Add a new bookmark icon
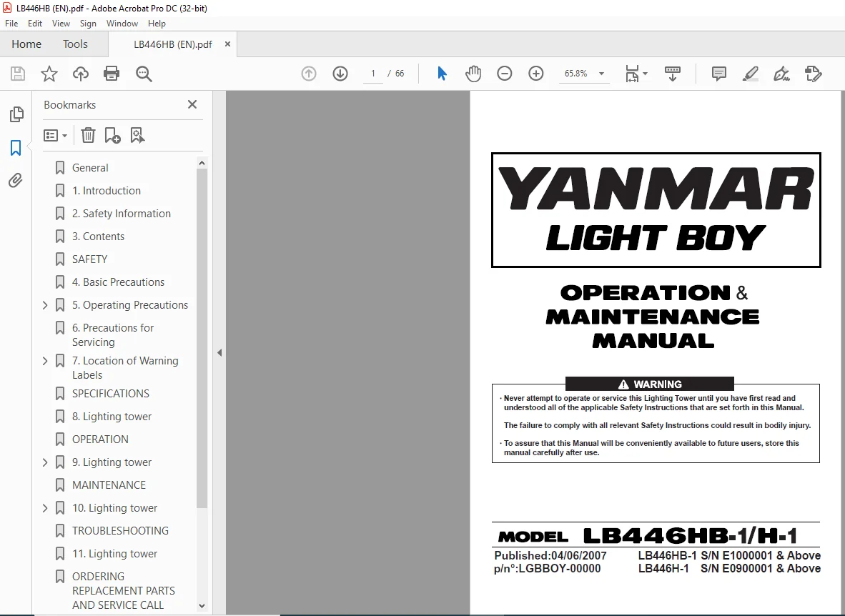The image size is (845, 616). (x=112, y=135)
